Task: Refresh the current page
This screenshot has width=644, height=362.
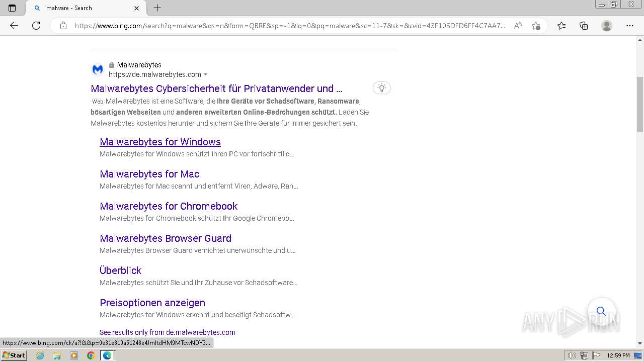Action: click(36, 26)
